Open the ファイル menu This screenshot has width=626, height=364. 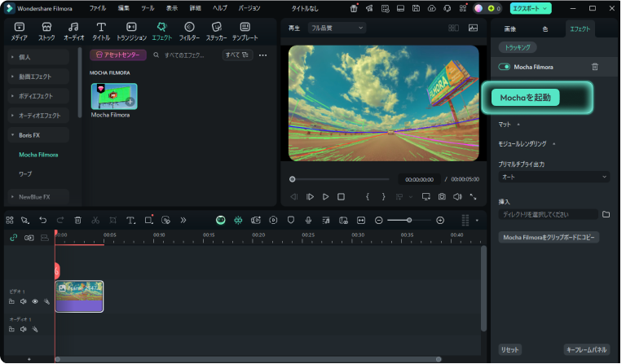(x=98, y=8)
